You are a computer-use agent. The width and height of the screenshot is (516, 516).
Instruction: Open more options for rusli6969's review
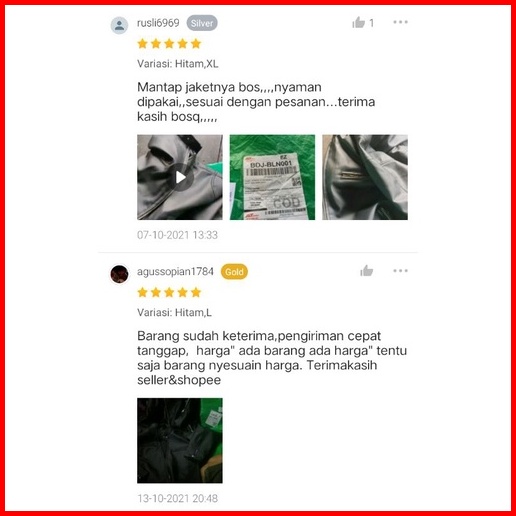pos(400,22)
